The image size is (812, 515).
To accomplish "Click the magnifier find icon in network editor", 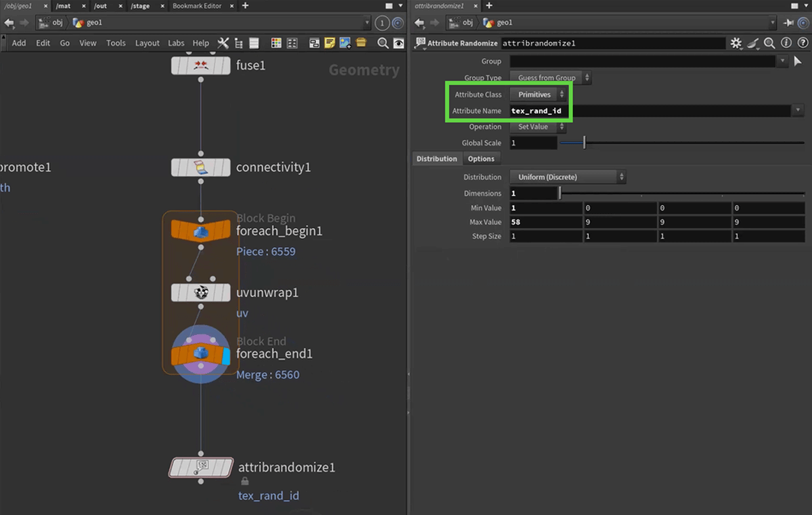I will coord(383,43).
